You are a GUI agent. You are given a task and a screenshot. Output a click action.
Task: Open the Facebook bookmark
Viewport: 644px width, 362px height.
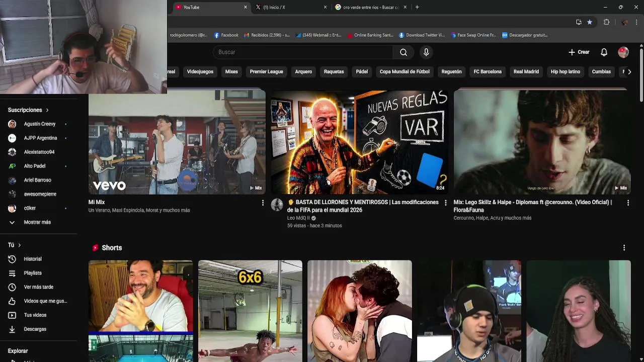pos(226,35)
